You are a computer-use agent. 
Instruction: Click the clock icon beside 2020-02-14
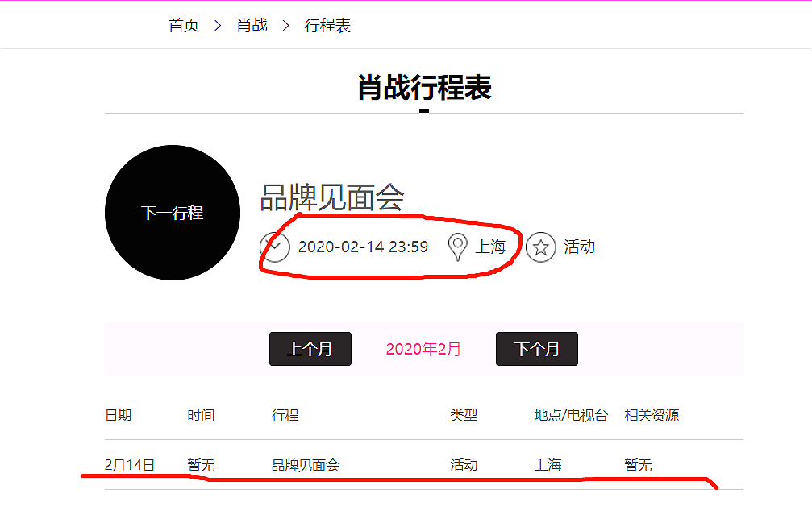pyautogui.click(x=275, y=247)
